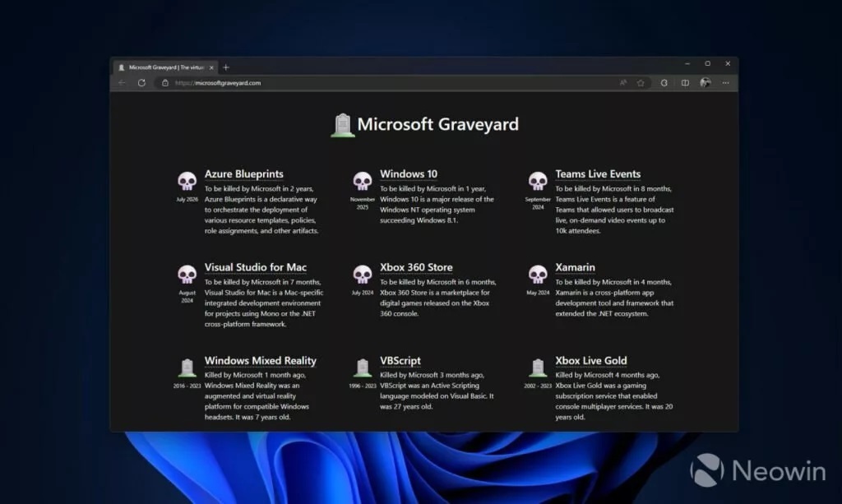Click the skull icon next to Xamarin
This screenshot has height=504, width=842.
pyautogui.click(x=538, y=275)
